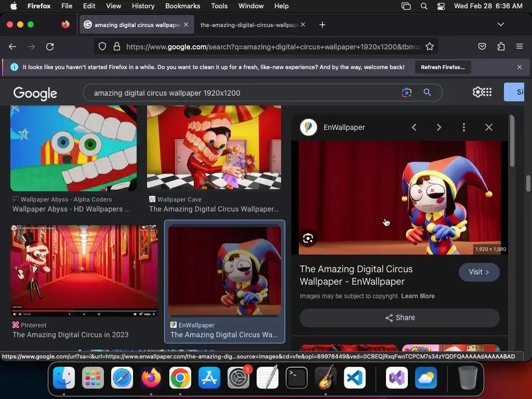Screen dimensions: 532x399
Task: Go to Google home via logo
Action: [x=35, y=94]
